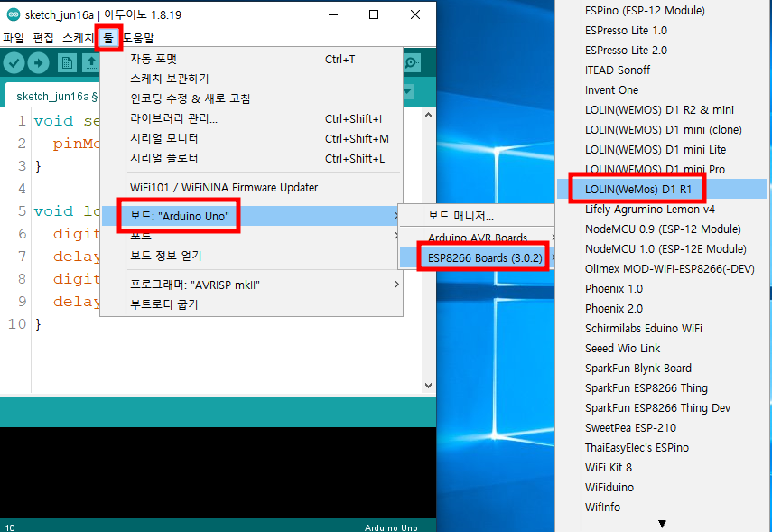The width and height of the screenshot is (772, 532).
Task: Open the 툴 menu
Action: coord(108,38)
